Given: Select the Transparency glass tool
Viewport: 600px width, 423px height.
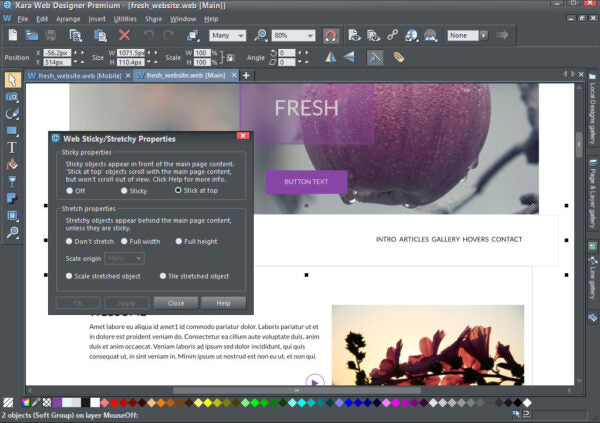Looking at the screenshot, I should [x=12, y=181].
